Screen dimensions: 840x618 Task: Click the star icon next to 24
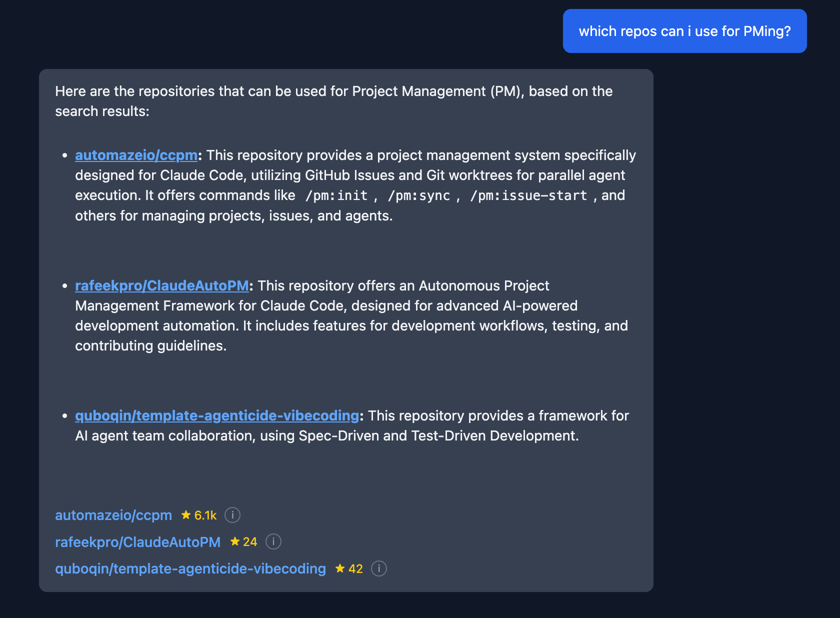point(235,541)
